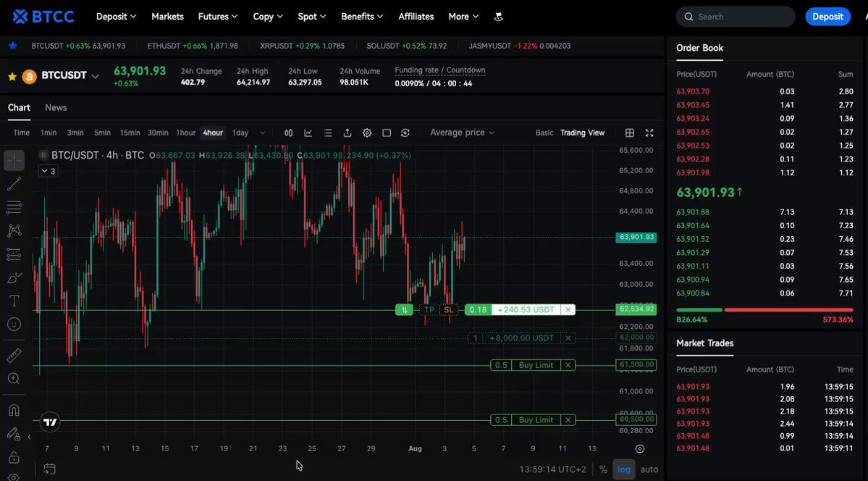The image size is (868, 481).
Task: Activate the zoom in tool
Action: [x=14, y=378]
